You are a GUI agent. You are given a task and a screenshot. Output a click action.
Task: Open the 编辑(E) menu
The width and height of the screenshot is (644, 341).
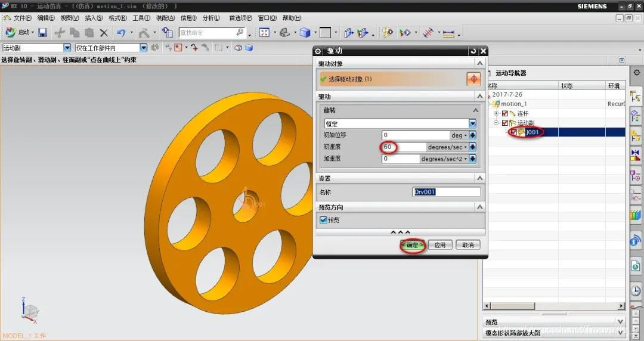coord(46,18)
